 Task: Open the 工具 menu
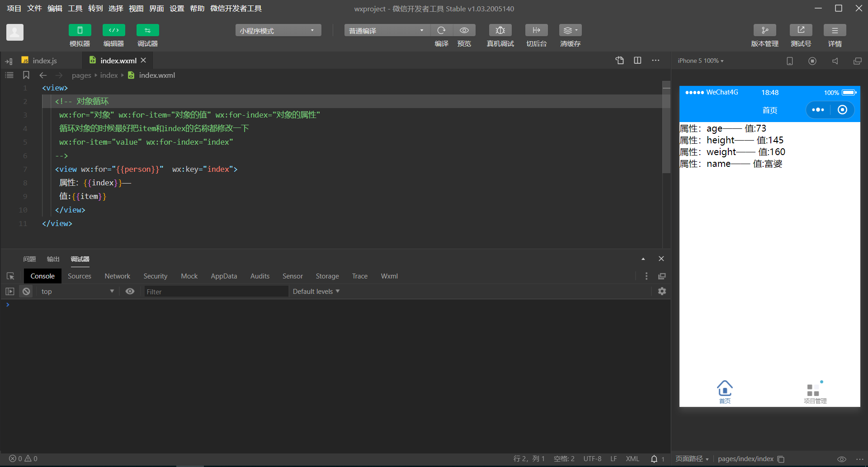[x=75, y=9]
